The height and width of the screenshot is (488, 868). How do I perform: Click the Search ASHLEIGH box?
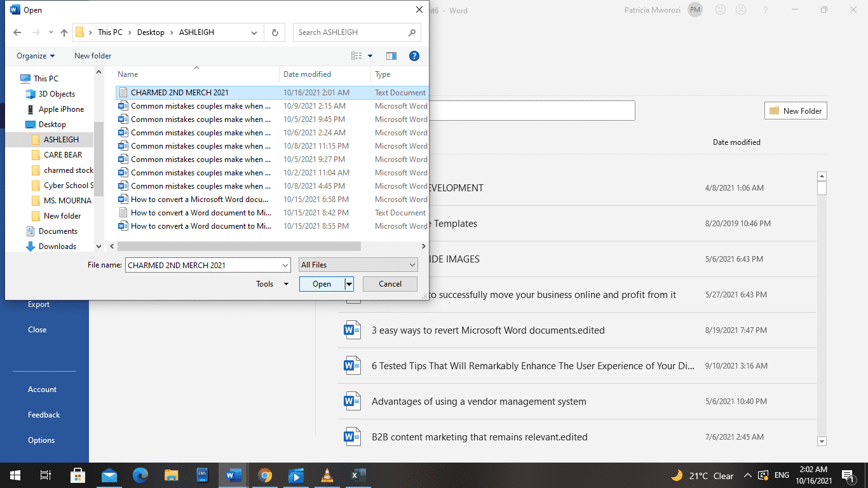[x=353, y=32]
